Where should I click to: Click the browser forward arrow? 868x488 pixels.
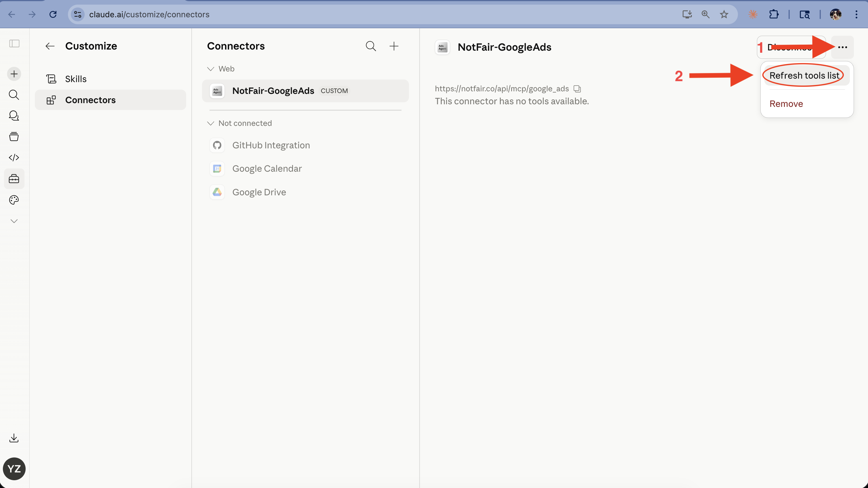click(x=32, y=14)
